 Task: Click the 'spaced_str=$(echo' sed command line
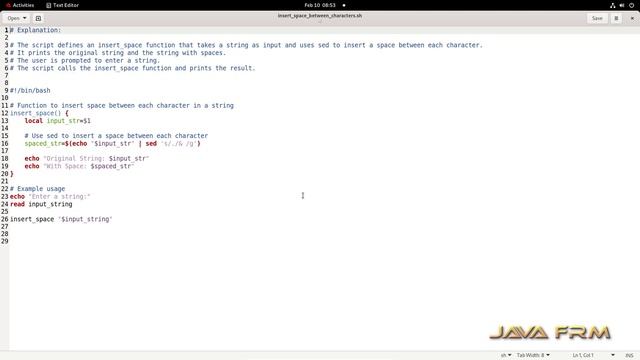113,144
